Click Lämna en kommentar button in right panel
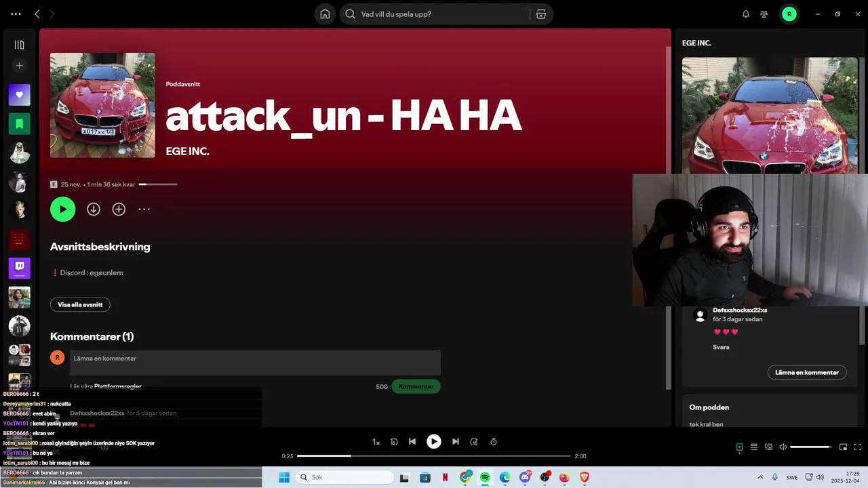Screen dimensions: 868x488 click(807, 372)
